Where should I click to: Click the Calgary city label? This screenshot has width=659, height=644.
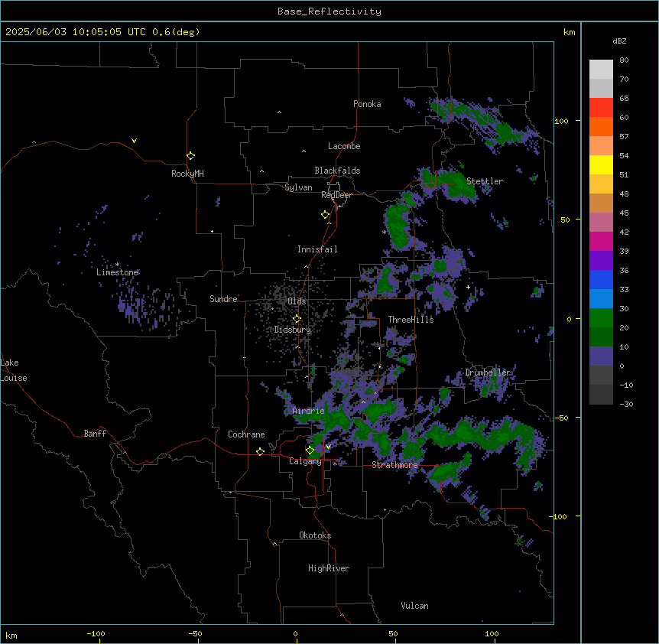[305, 461]
